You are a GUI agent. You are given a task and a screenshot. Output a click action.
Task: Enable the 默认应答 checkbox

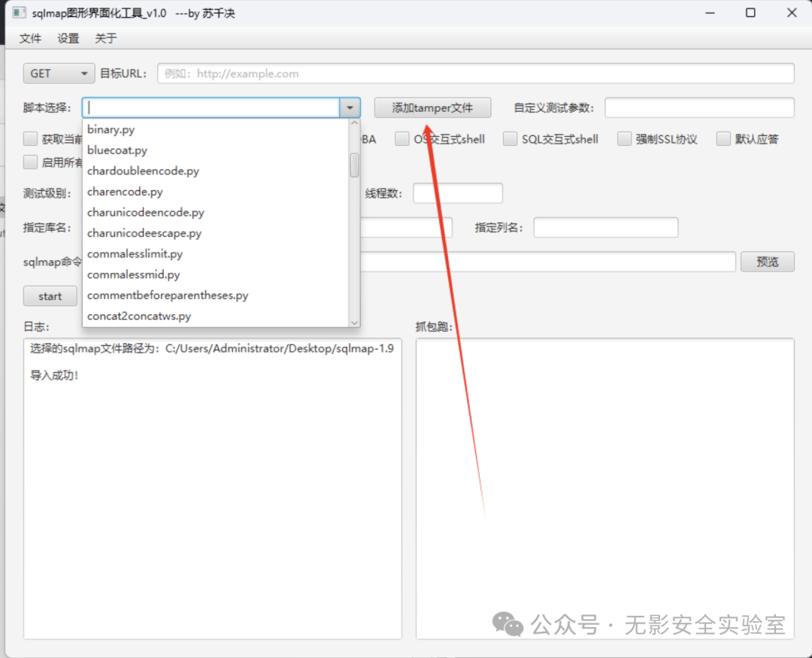coord(723,139)
